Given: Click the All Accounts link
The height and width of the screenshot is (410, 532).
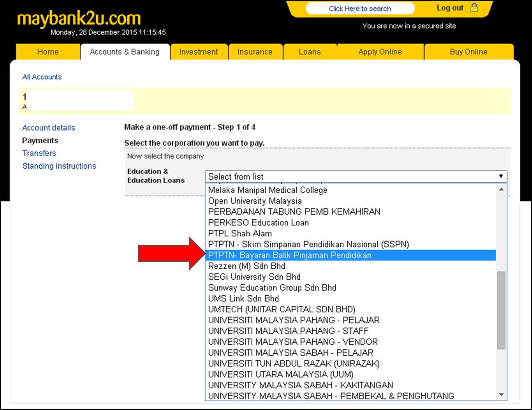Looking at the screenshot, I should pos(42,77).
